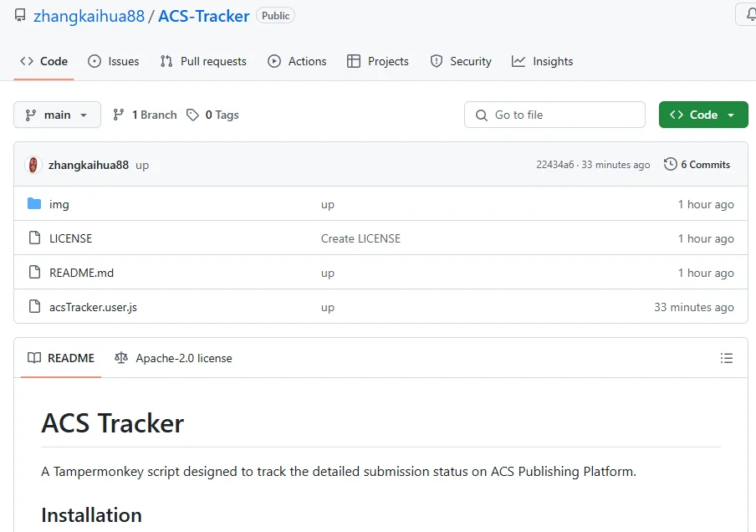Viewport: 756px width, 532px height.
Task: Expand the main branch dropdown
Action: point(57,115)
